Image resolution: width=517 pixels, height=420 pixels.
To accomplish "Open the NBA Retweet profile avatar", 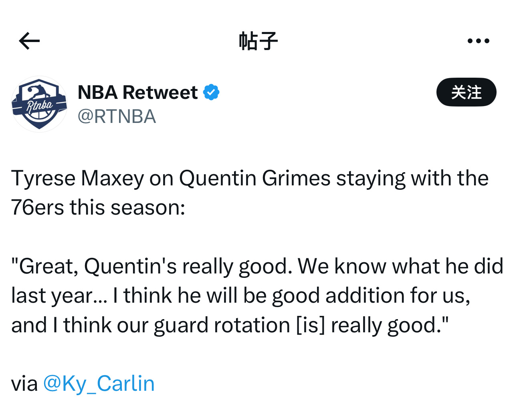I will click(39, 104).
